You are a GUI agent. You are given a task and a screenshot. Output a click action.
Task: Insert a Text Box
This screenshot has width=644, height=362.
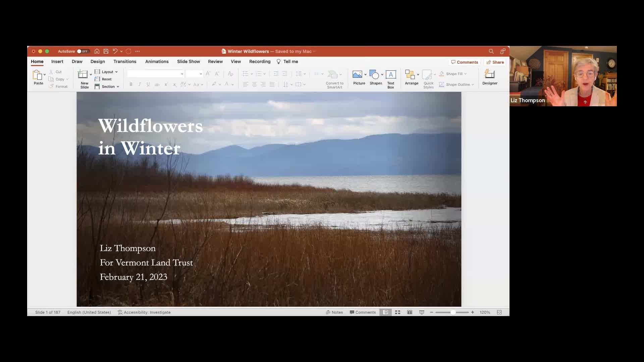pyautogui.click(x=391, y=74)
